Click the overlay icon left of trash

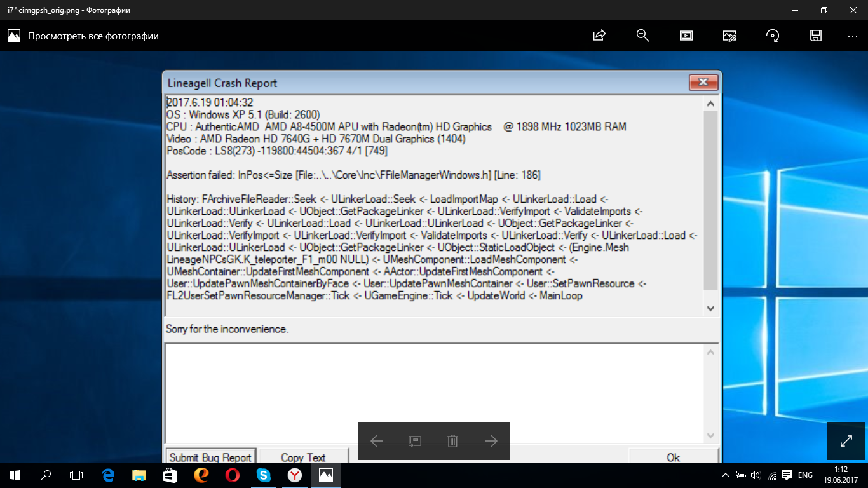[414, 441]
